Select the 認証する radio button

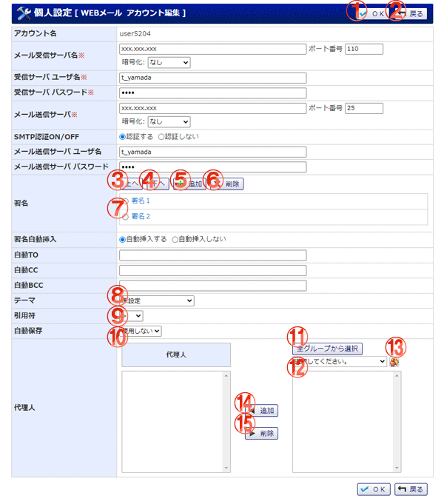tap(122, 137)
